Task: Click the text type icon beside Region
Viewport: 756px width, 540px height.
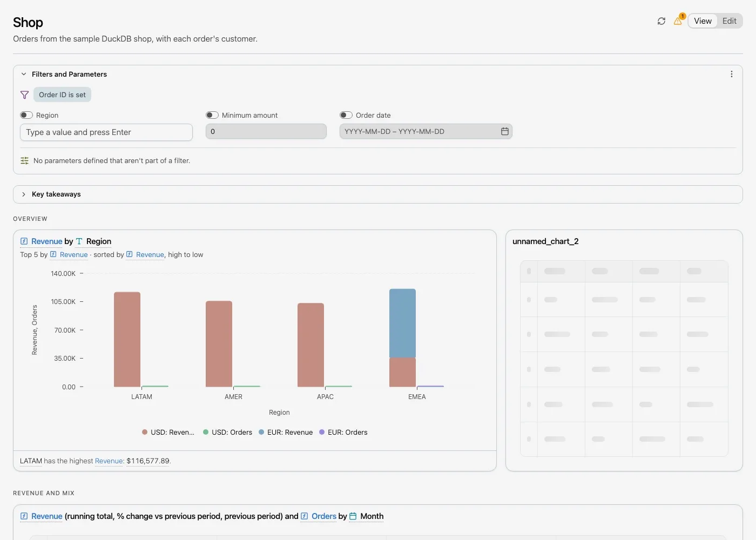Action: [x=79, y=241]
